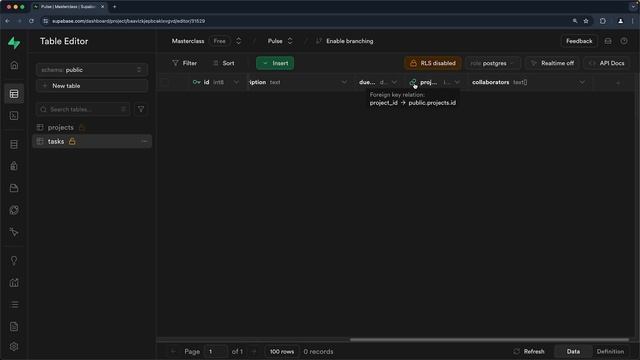Go to previous page arrow in pagination
This screenshot has width=640, height=360.
[173, 351]
